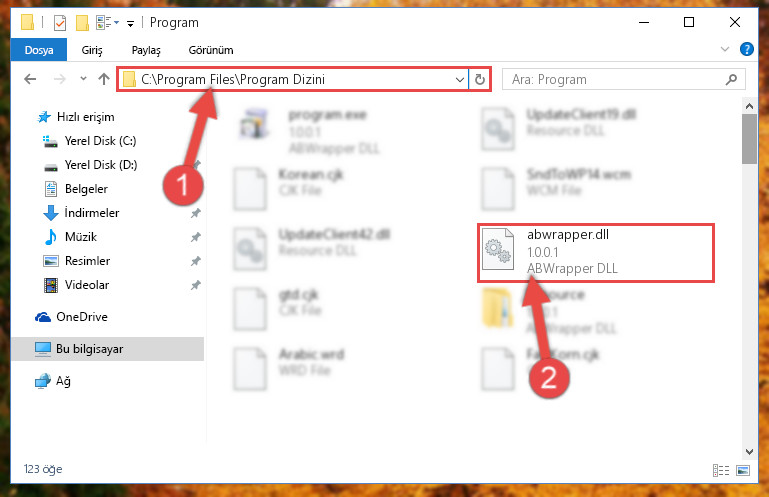Click the Back navigation arrow
The width and height of the screenshot is (769, 497).
30,79
